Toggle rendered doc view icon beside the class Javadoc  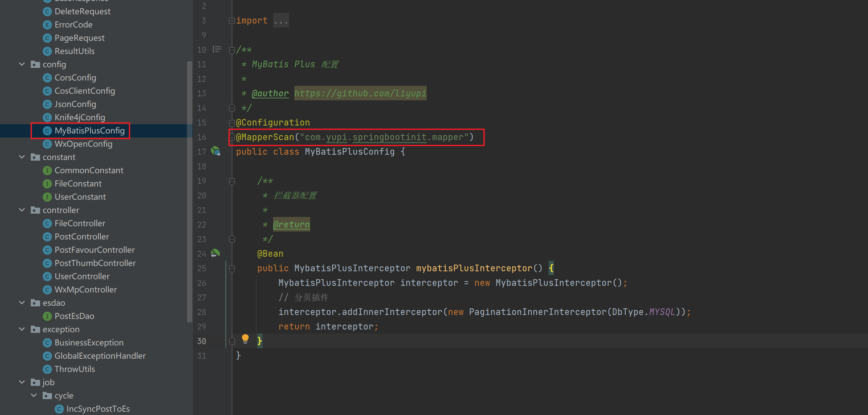tap(217, 50)
